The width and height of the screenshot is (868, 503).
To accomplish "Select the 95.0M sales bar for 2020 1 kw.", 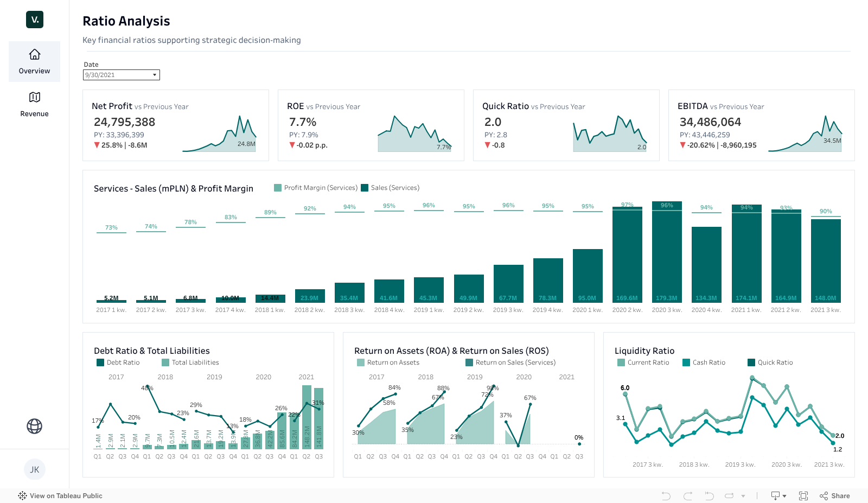I will point(588,276).
